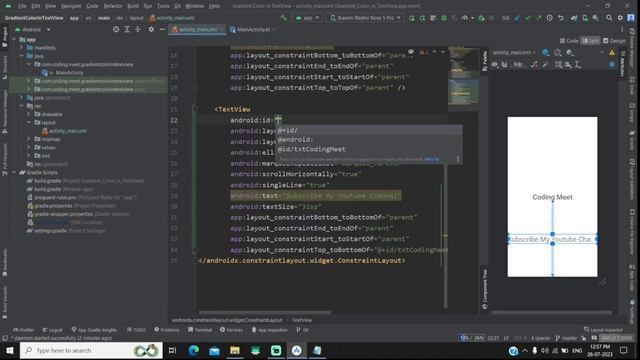Open the Build menu
640x360 pixels.
click(x=133, y=6)
